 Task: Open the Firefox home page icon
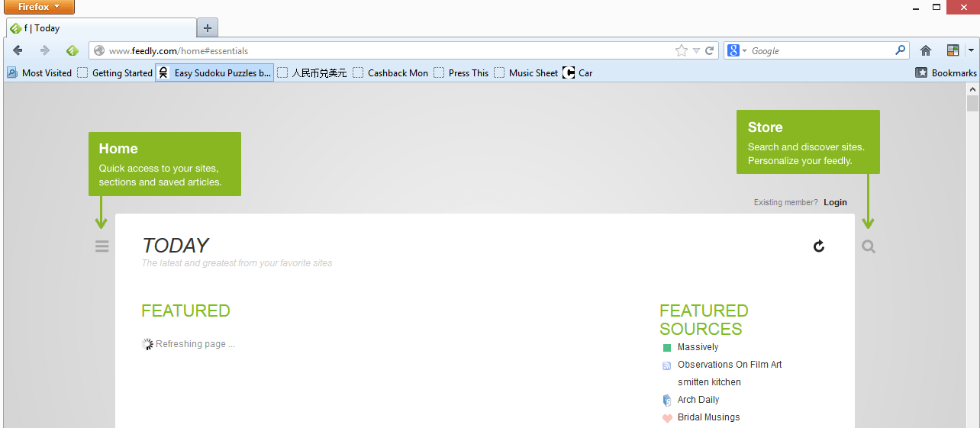coord(926,51)
